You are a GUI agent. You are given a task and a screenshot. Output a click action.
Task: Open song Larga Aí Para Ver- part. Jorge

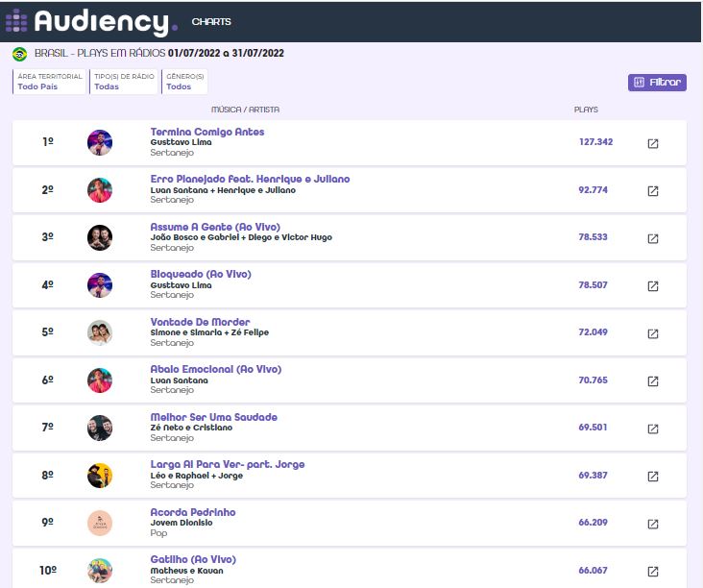click(x=228, y=464)
